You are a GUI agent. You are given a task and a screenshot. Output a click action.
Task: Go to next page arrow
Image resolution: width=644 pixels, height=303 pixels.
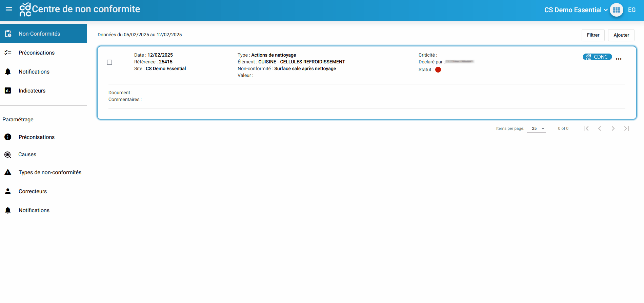click(613, 128)
